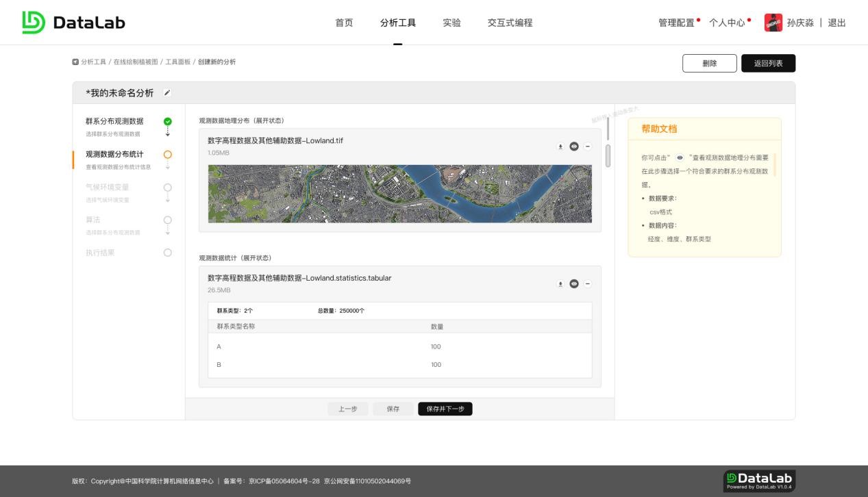Click the green completed step checkmark
The image size is (868, 497).
click(168, 122)
